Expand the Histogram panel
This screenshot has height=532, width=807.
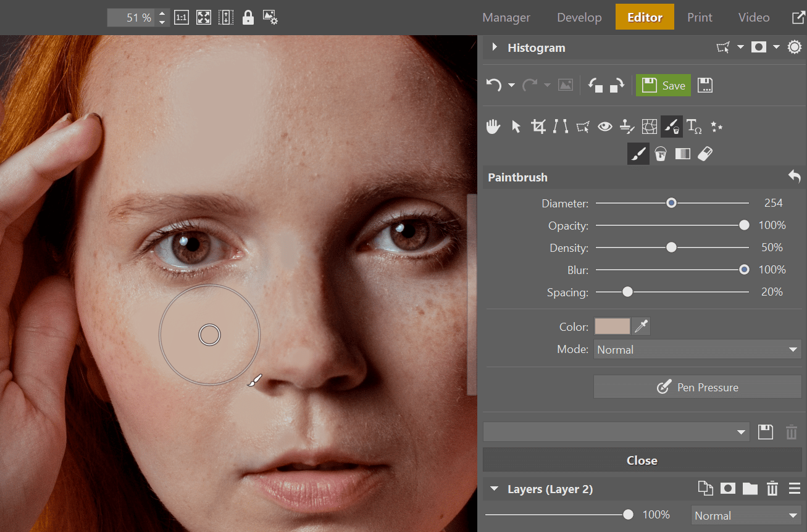[x=494, y=48]
